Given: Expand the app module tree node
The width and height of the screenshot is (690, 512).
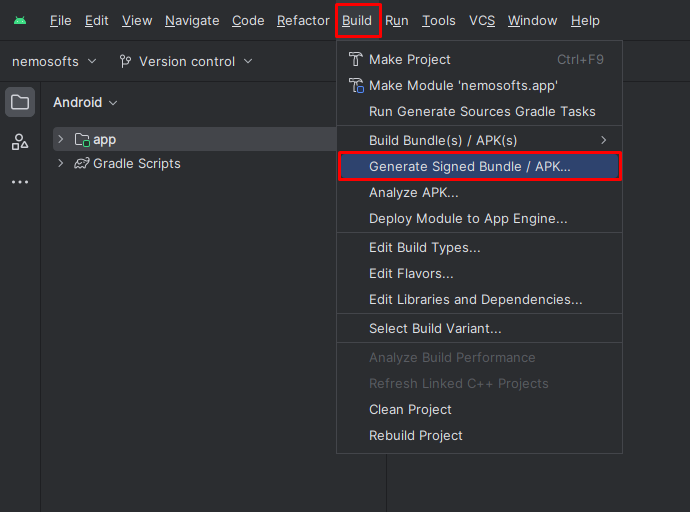Looking at the screenshot, I should point(61,139).
